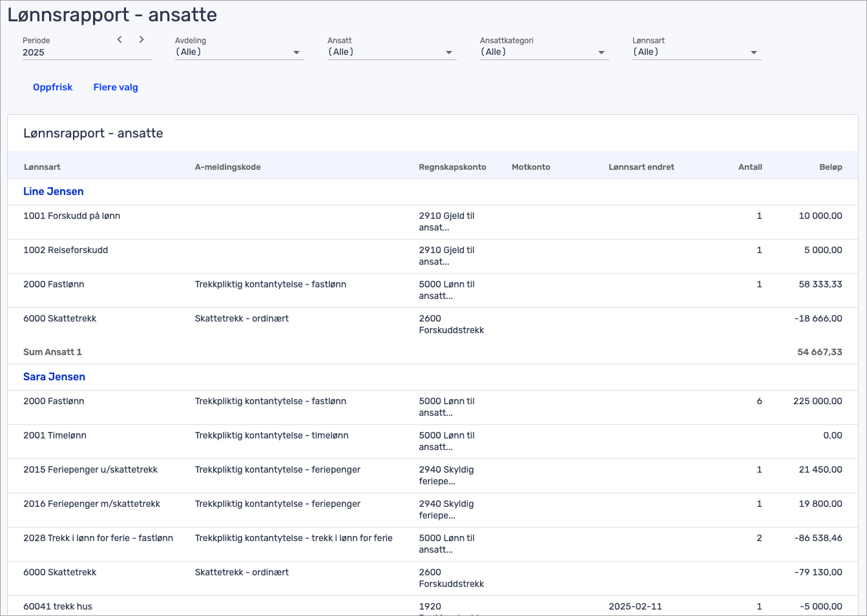Open the Ansatt dropdown
This screenshot has width=867, height=616.
click(392, 52)
